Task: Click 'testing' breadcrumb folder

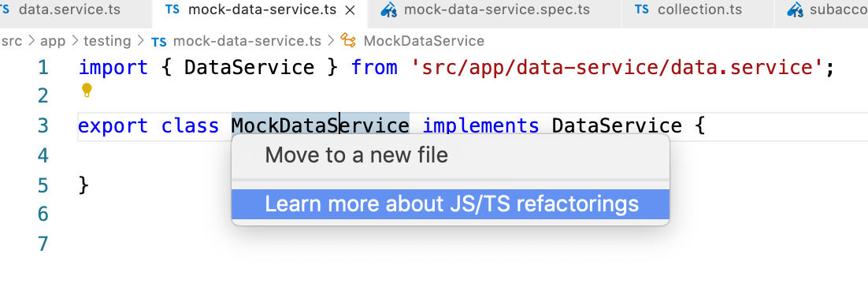Action: coord(107,41)
